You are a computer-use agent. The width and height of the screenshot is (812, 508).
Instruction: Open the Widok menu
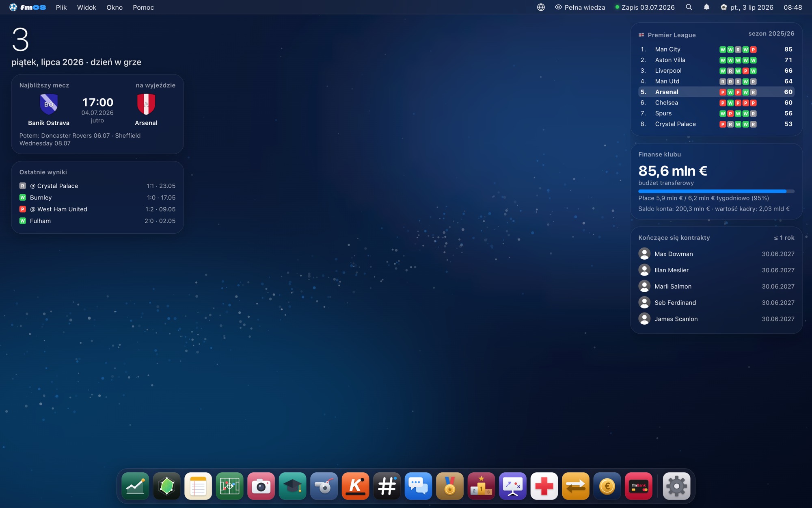pyautogui.click(x=86, y=7)
